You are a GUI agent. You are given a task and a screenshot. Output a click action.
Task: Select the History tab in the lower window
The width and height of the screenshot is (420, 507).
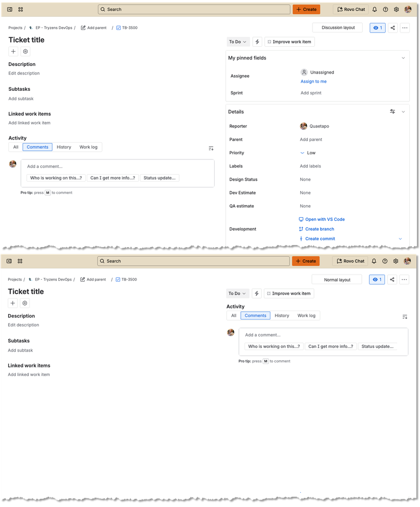(282, 316)
